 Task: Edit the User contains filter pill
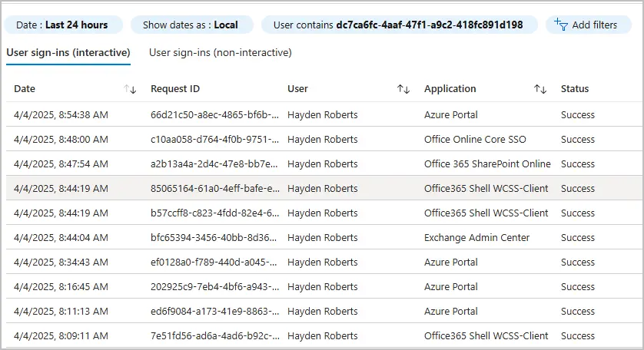[399, 25]
